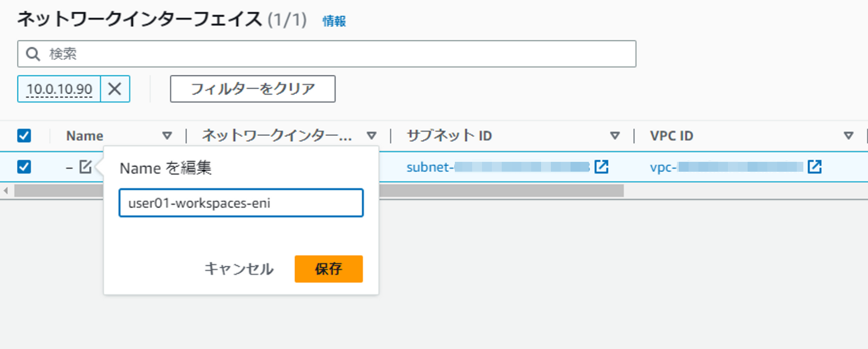This screenshot has width=868, height=349.
Task: Open the Name column filter dropdown
Action: 167,135
